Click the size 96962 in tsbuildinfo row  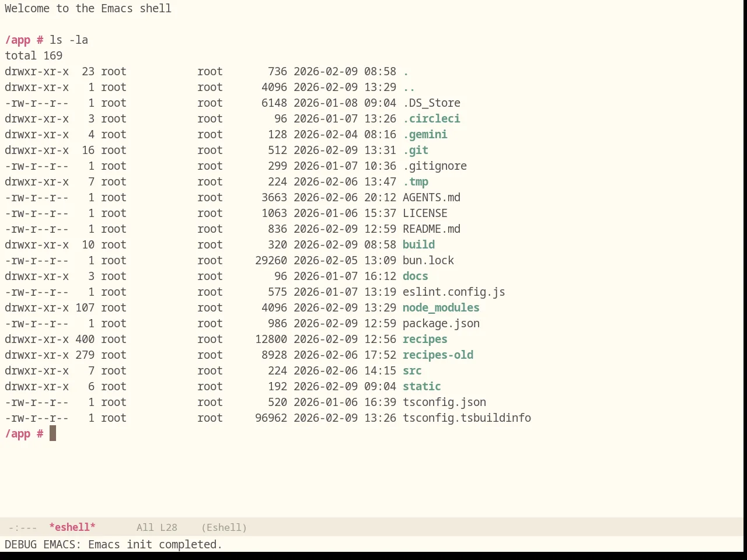[x=271, y=418]
